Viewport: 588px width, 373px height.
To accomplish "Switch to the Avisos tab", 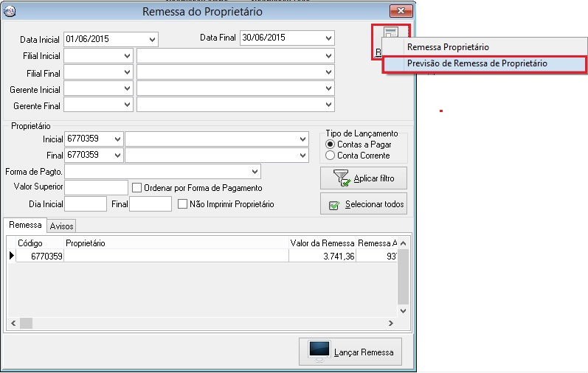I will (x=61, y=226).
